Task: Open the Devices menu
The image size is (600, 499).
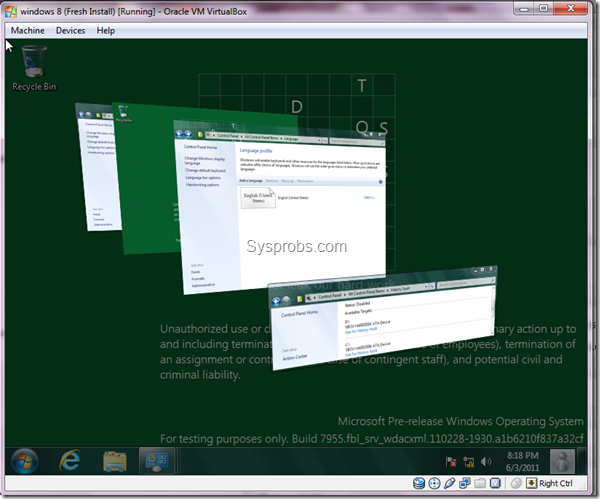Action: tap(70, 31)
